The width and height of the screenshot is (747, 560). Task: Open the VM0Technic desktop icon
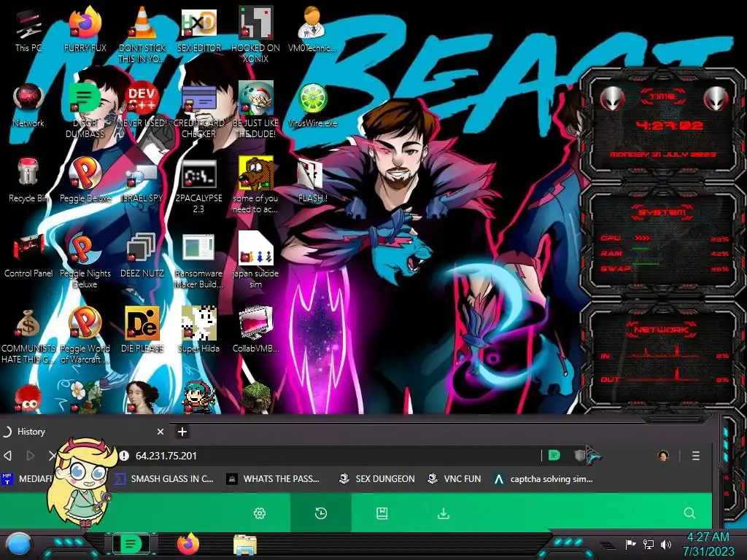coord(312,29)
